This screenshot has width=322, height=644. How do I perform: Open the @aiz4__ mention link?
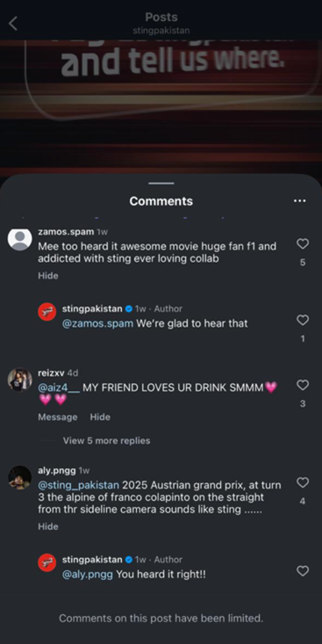[x=59, y=387]
